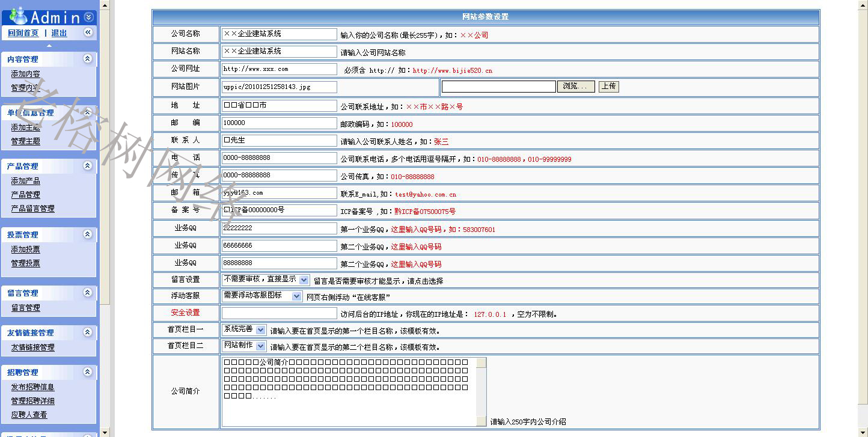Open 添加投票 in sidebar
This screenshot has width=868, height=437.
25,249
